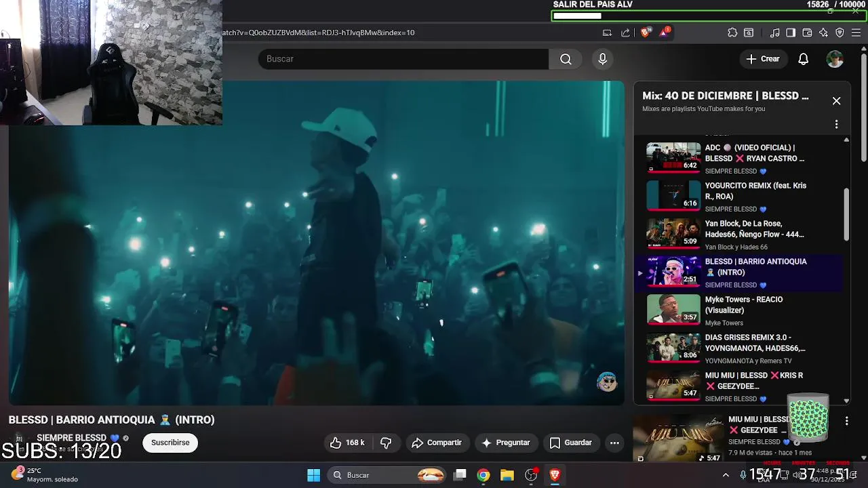Image resolution: width=868 pixels, height=488 pixels.
Task: Open Google Chrome from the taskbar
Action: [484, 475]
